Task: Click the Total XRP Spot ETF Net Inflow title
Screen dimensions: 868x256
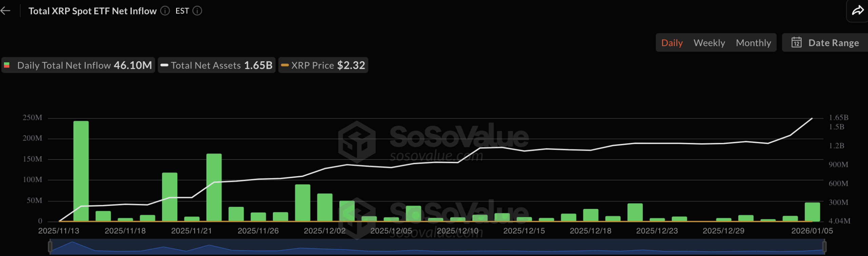Action: click(93, 11)
